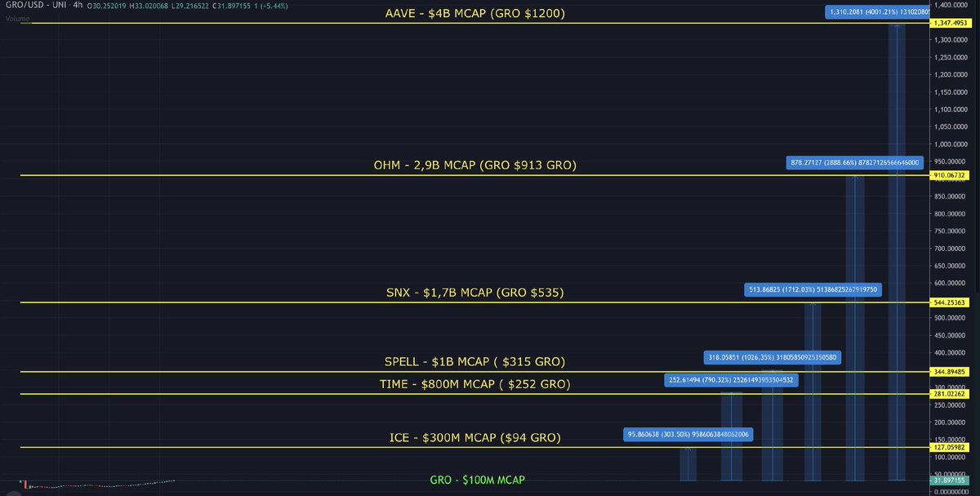Select the ICE - $300M MCAP text annotation
The image size is (980, 496).
click(474, 437)
